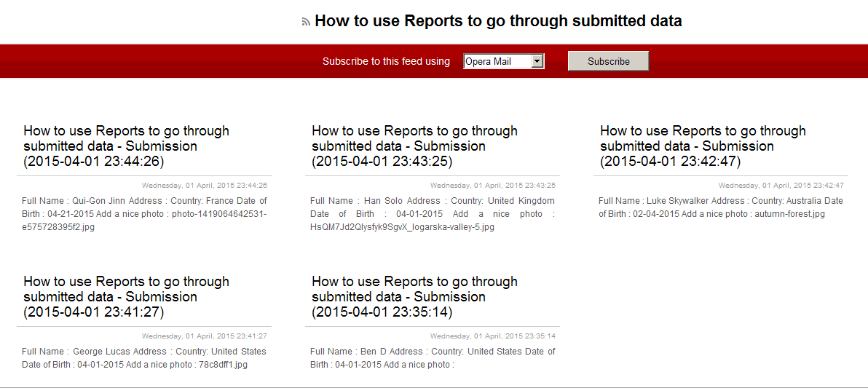This screenshot has height=388, width=868.
Task: Click the dropdown arrow next to Opera Mail
Action: pos(537,62)
